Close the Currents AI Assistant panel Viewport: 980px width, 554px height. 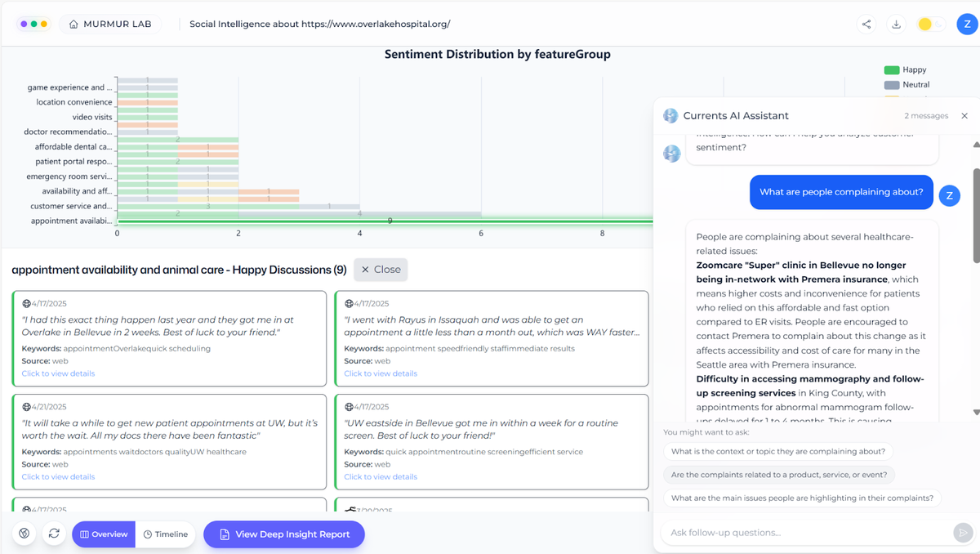point(964,116)
